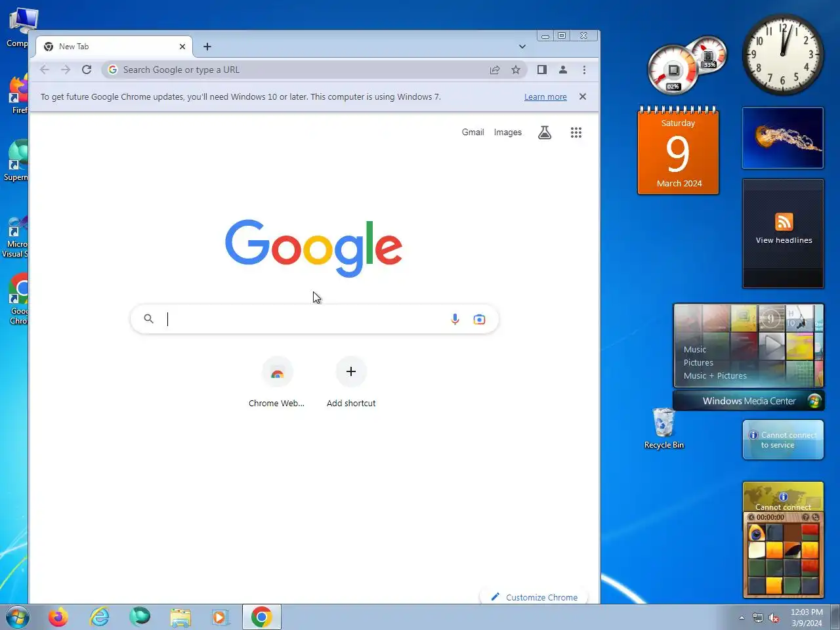Open Microsoft Visual Studio desktop shortcut

pyautogui.click(x=16, y=236)
